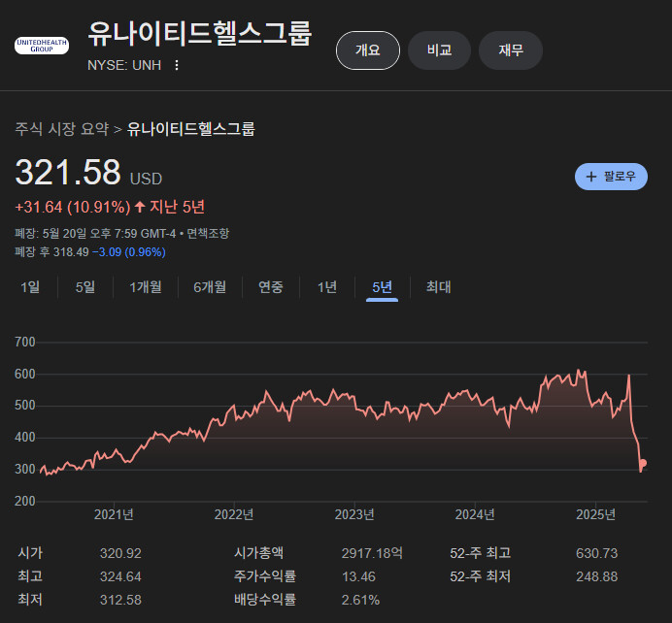Click the 면책조항 disclaimer link
Viewport: 672px width, 623px height.
coord(208,233)
